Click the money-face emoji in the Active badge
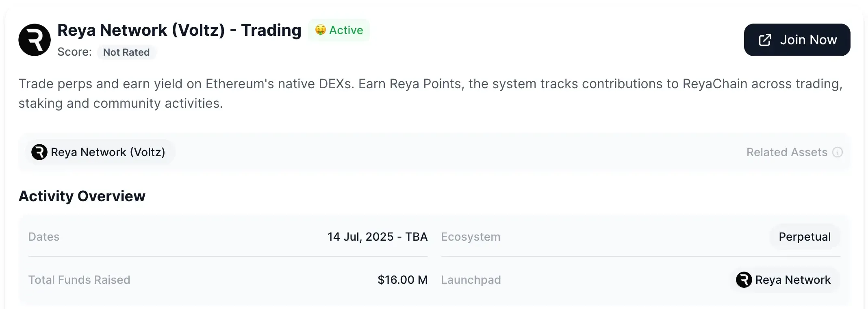 click(x=321, y=30)
